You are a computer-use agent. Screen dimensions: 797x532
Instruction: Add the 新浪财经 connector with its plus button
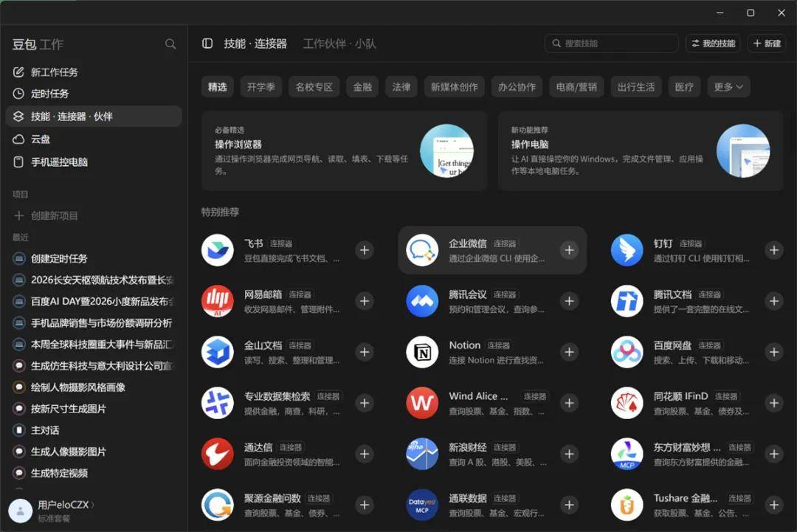pos(569,454)
